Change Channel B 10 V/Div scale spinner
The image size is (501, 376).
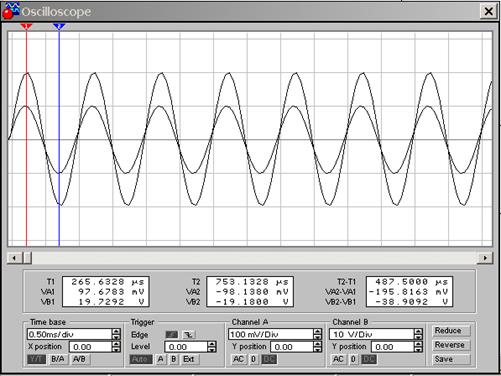pos(418,334)
